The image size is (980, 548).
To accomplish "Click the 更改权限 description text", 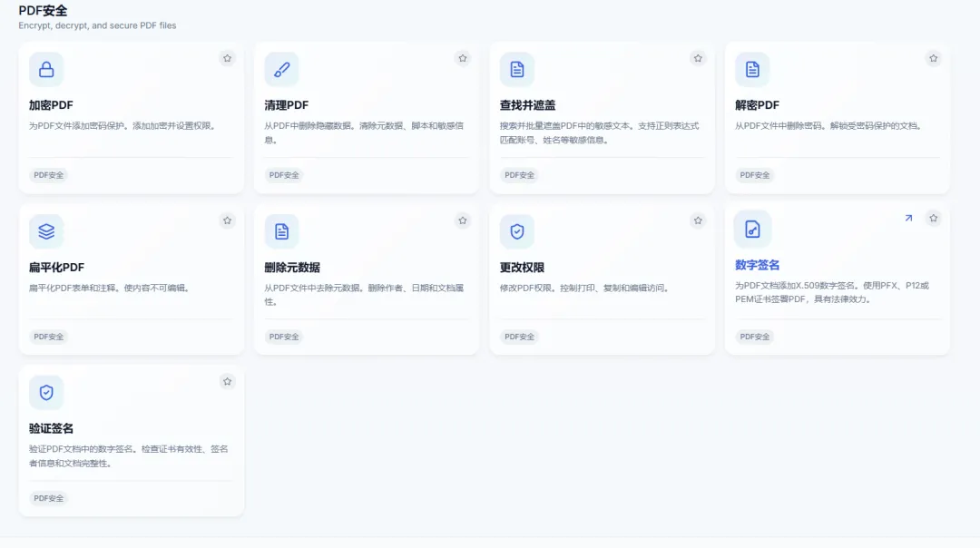I will pos(585,288).
